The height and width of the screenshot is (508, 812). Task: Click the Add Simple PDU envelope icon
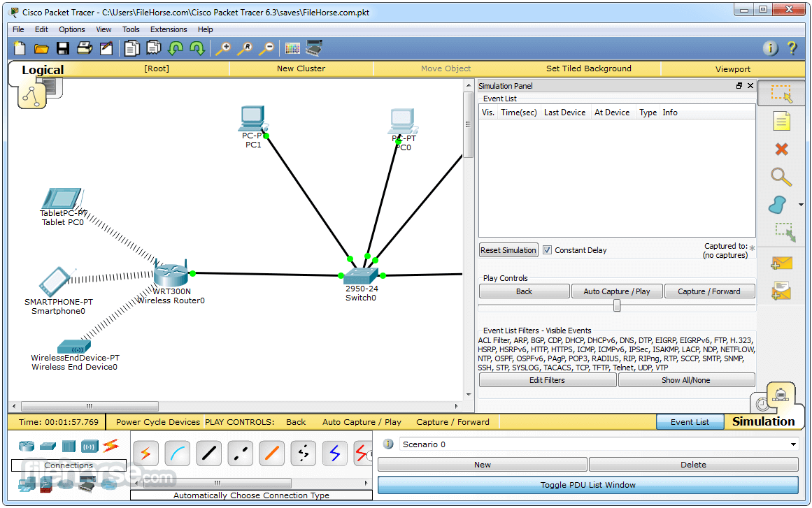pos(781,263)
